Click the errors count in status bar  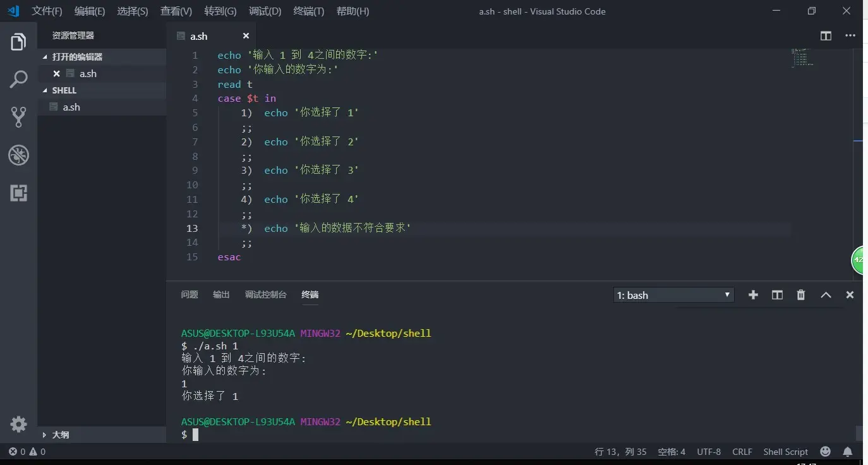tap(17, 452)
